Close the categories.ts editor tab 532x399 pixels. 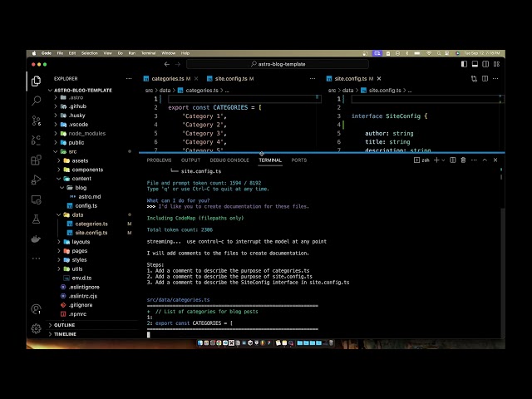pyautogui.click(x=196, y=79)
